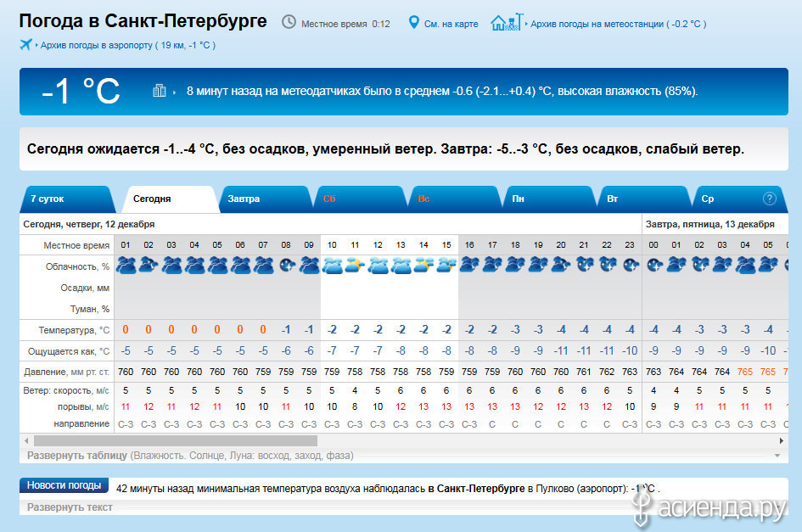Image resolution: width=802 pixels, height=532 pixels.
Task: Click the cloudiness icon for 10 today
Action: coord(333,266)
